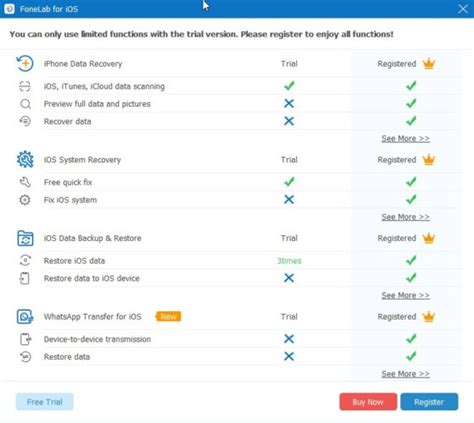Click trial X for Restore data to iOS device
This screenshot has height=423, width=474.
(x=289, y=278)
